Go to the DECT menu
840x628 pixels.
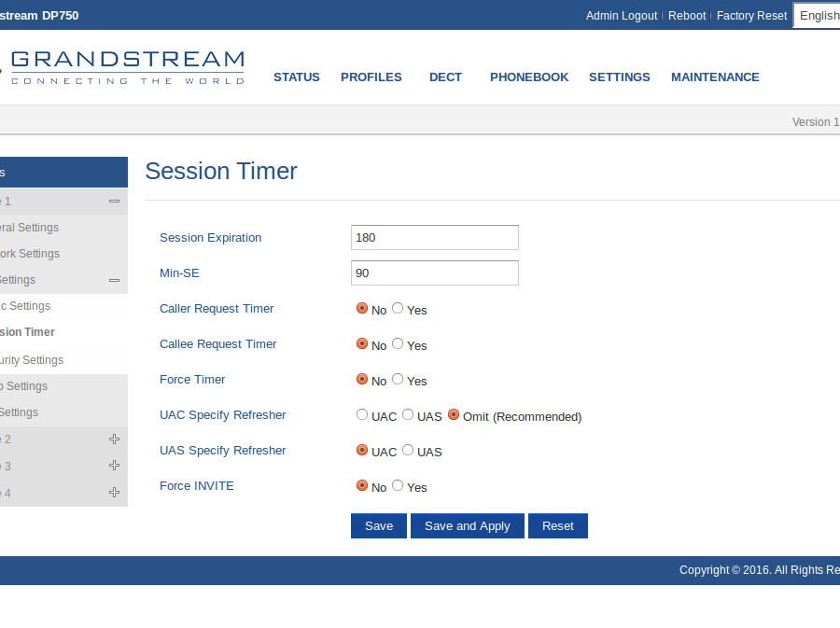pyautogui.click(x=445, y=77)
